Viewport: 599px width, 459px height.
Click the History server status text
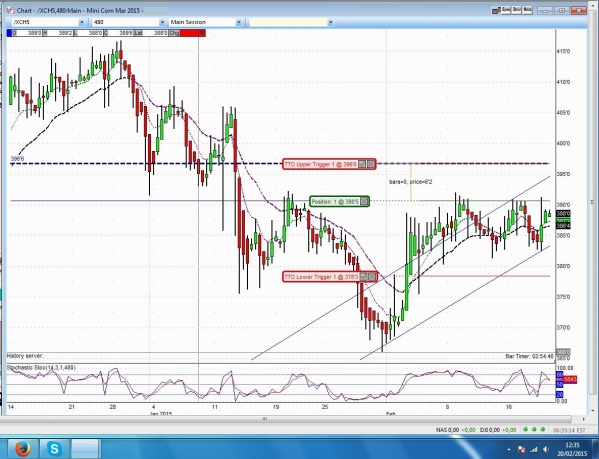point(25,356)
